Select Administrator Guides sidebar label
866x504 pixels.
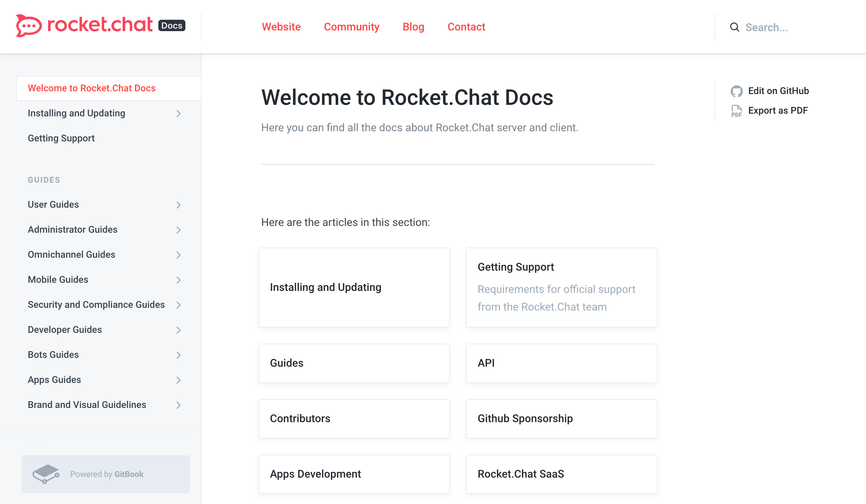72,230
